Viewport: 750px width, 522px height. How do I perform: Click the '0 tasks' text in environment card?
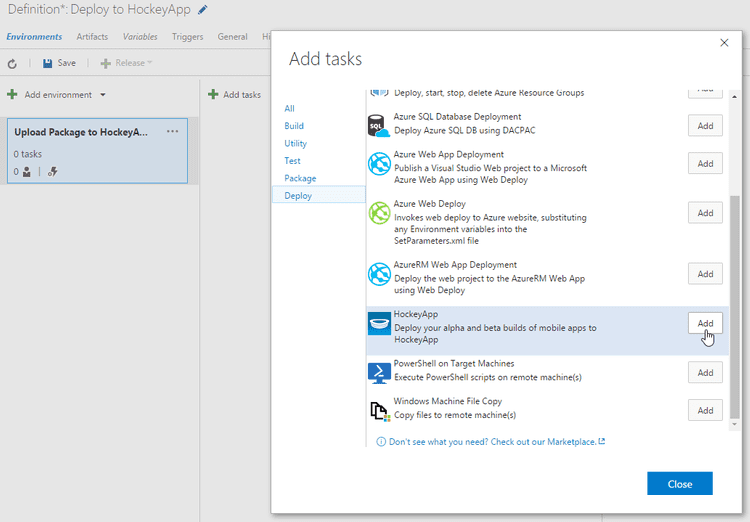pos(28,154)
